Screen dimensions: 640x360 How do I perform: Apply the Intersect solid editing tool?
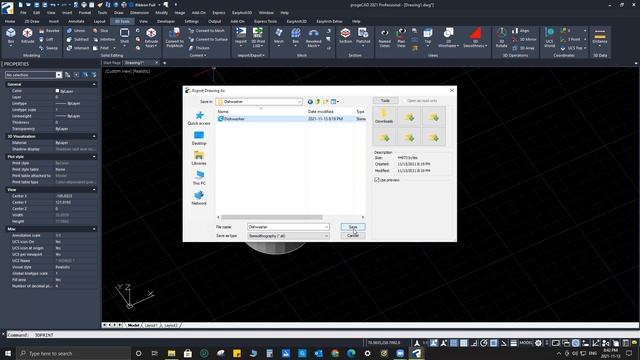[x=78, y=48]
